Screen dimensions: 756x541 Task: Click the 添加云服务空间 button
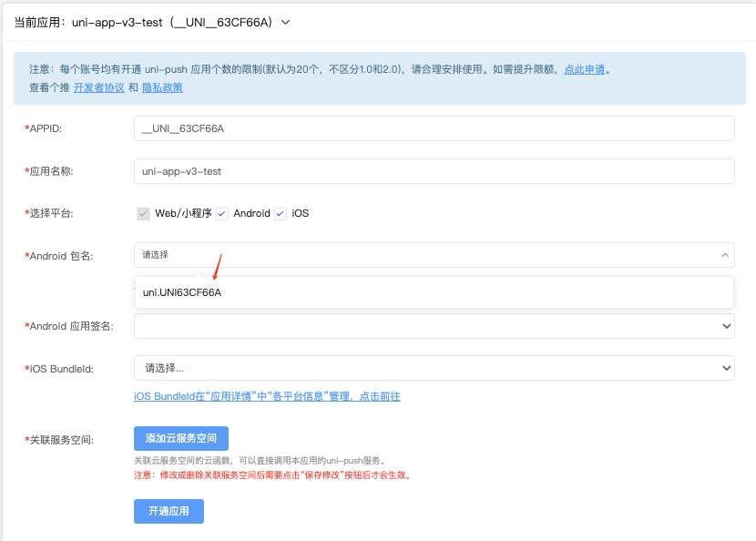[x=181, y=438]
